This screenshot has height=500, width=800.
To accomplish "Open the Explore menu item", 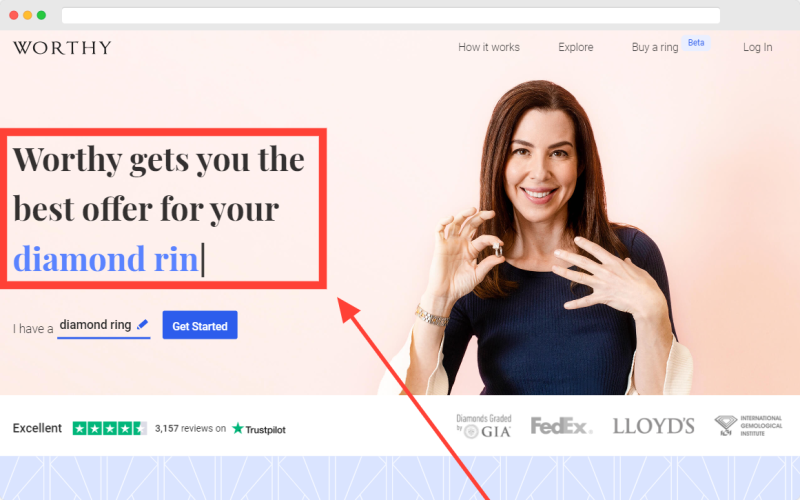I will (x=576, y=47).
